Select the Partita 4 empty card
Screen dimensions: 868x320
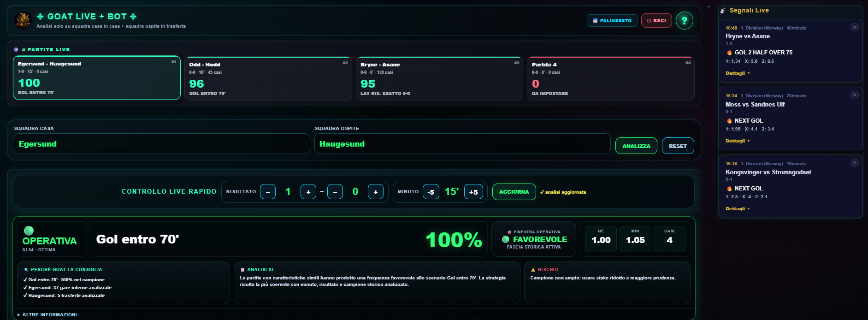click(611, 78)
